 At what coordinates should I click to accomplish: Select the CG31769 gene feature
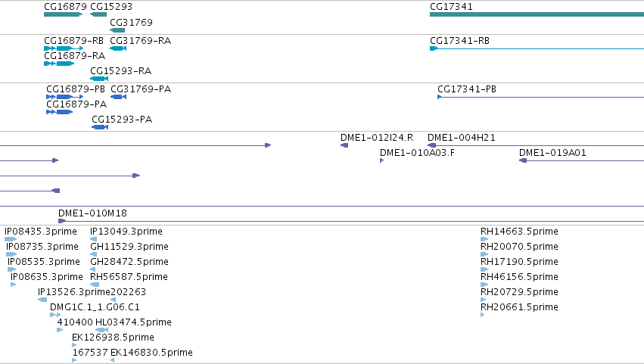pos(117,30)
